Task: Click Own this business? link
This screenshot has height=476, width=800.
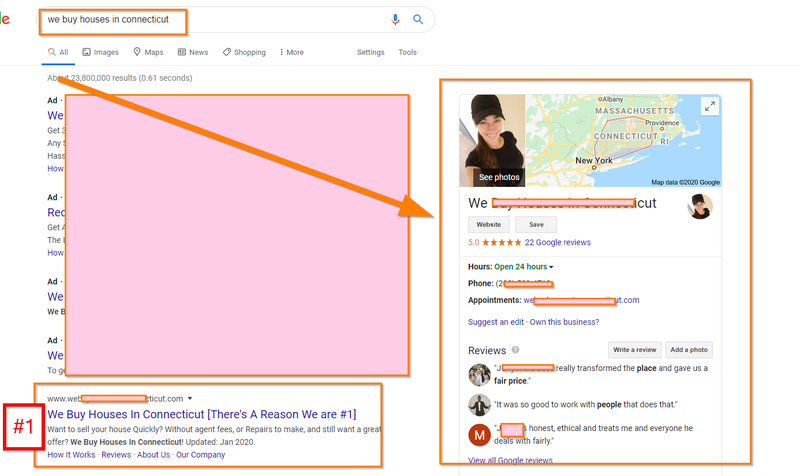Action: [x=564, y=322]
